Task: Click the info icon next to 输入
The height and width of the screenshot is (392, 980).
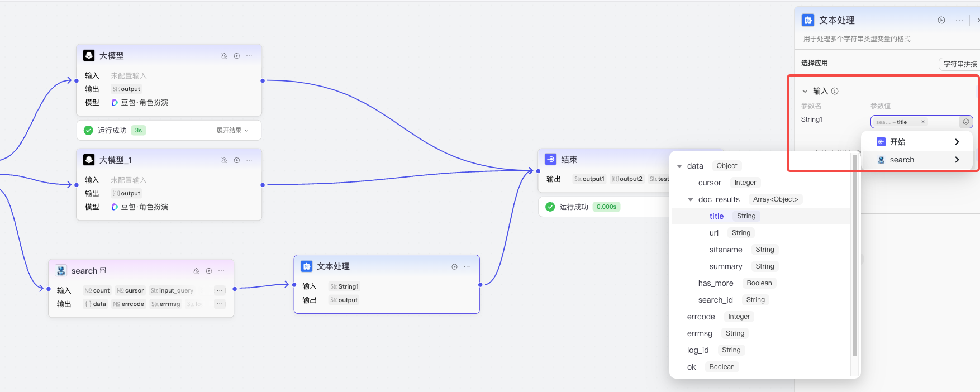Action: (835, 91)
